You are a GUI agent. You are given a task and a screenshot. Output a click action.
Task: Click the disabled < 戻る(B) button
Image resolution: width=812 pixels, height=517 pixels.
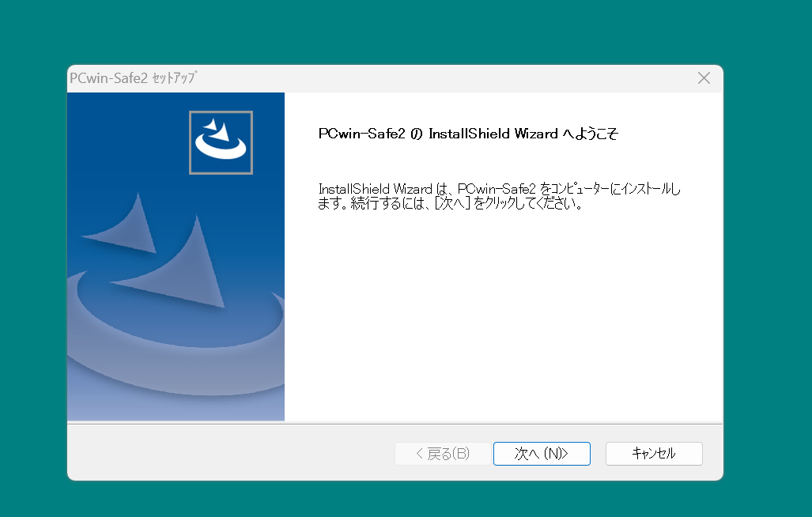point(443,453)
